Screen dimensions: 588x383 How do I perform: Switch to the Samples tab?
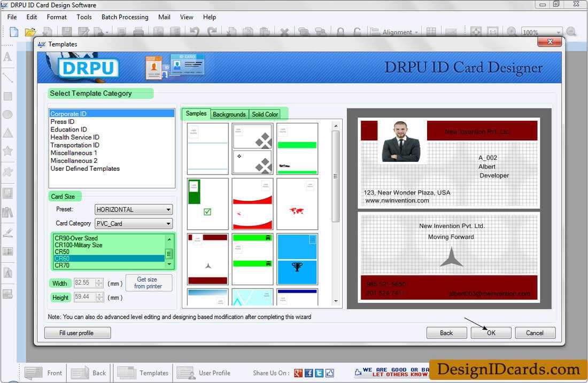tap(196, 114)
